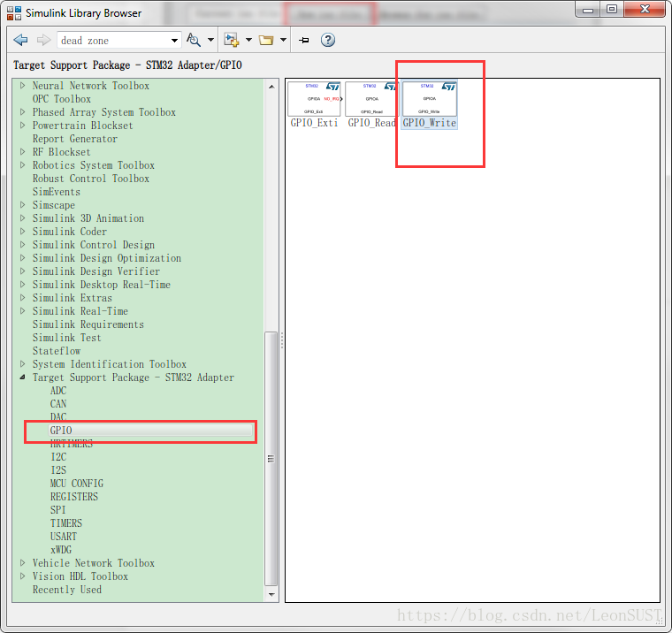Screen dimensions: 672x633
Task: Select System Identification Toolbox
Action: point(110,365)
